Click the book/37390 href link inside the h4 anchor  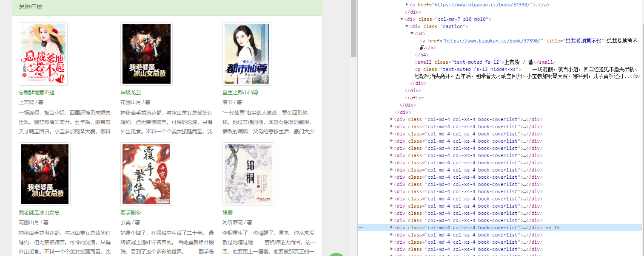click(x=493, y=41)
